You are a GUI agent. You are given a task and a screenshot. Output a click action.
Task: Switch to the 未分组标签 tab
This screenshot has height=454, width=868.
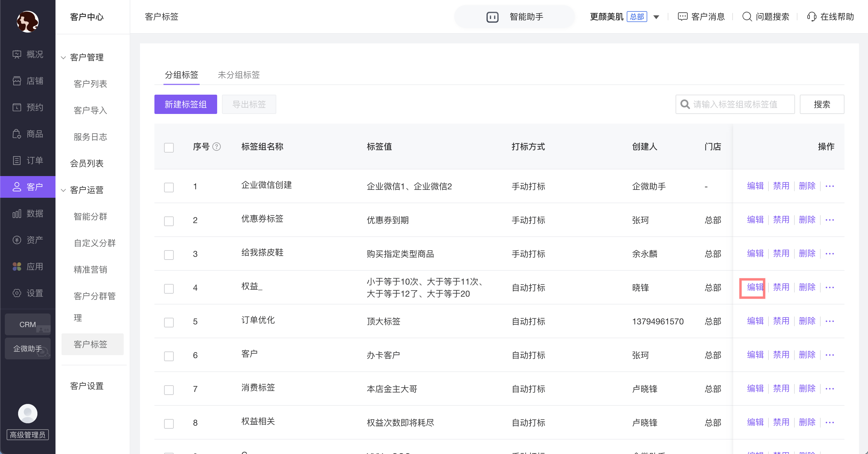(239, 75)
